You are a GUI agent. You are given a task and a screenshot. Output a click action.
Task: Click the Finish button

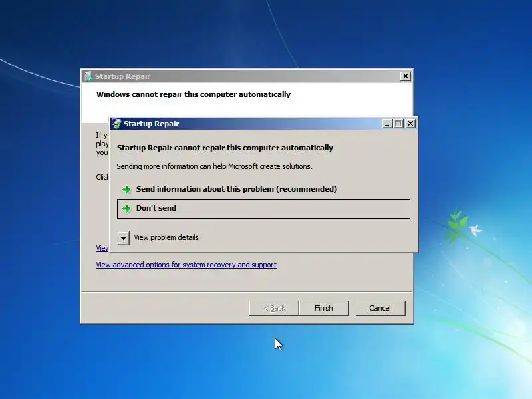coord(324,308)
